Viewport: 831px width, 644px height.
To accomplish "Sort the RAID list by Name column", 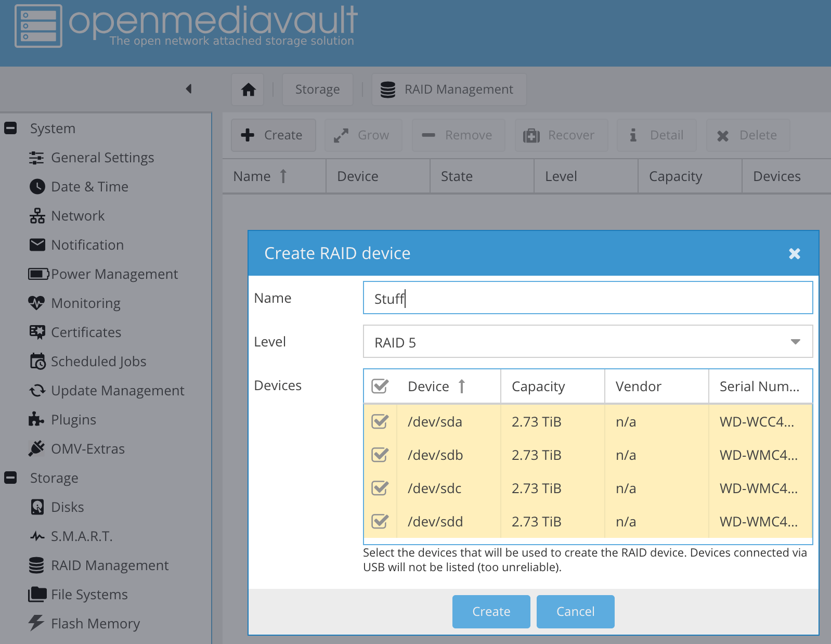I will point(274,176).
